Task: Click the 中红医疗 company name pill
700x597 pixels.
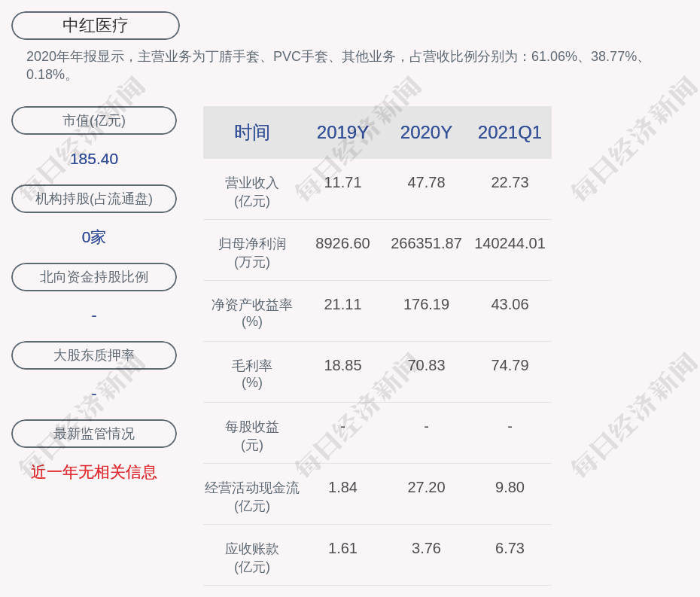Action: [95, 26]
